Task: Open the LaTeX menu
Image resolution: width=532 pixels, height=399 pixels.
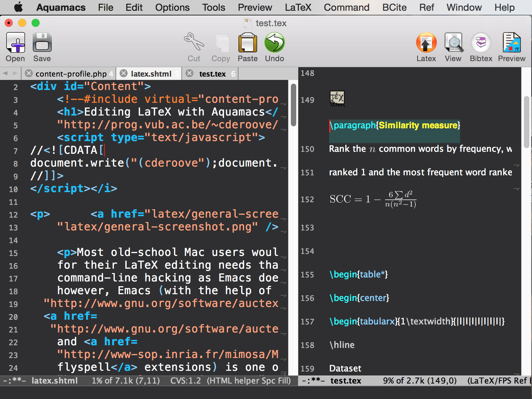Action: point(298,7)
